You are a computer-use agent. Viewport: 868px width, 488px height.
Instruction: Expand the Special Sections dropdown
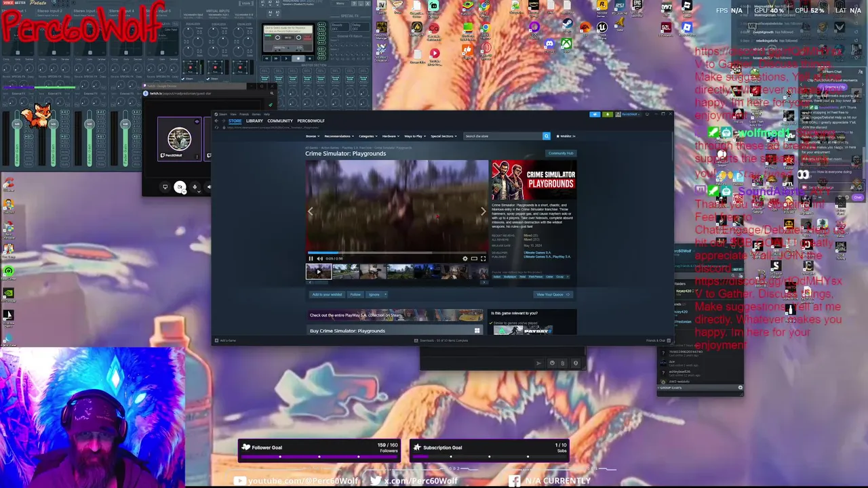pos(443,136)
